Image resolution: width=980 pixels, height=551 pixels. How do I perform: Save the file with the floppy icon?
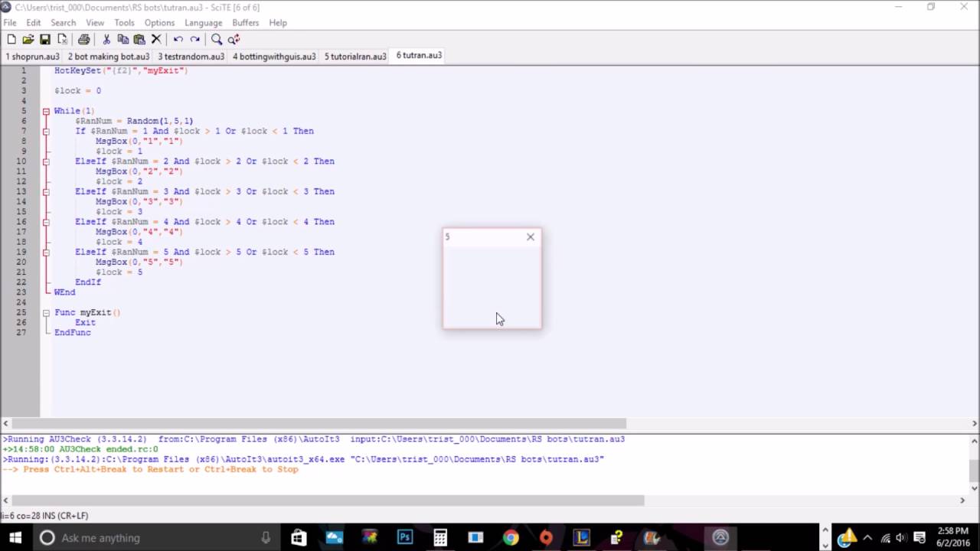pos(45,39)
